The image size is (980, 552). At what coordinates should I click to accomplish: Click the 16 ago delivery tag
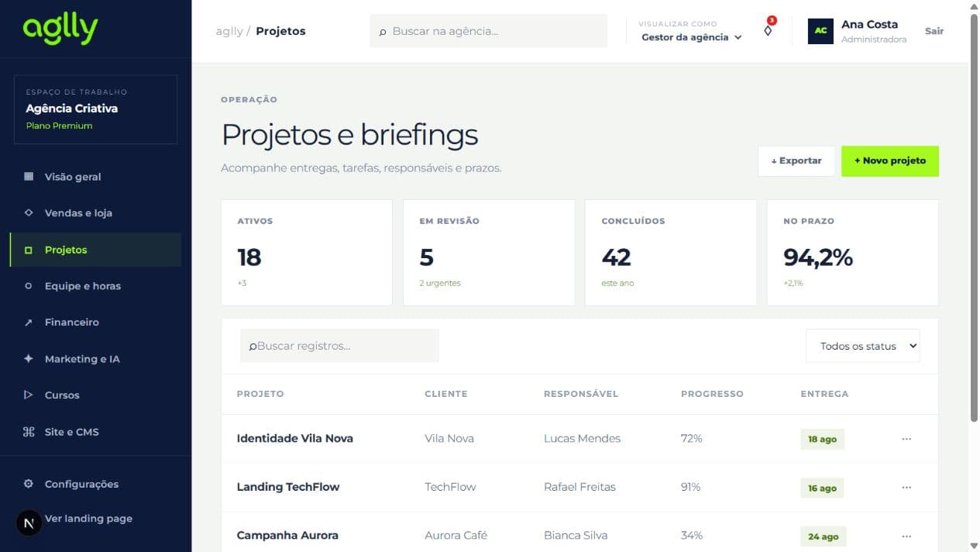(x=822, y=488)
